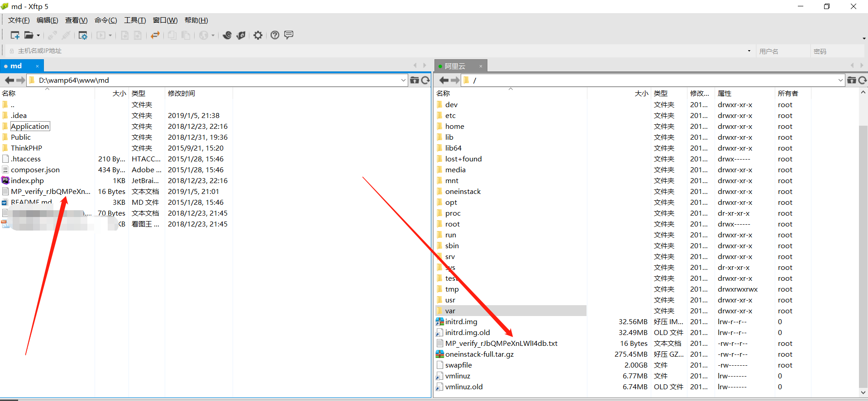Screen dimensions: 868x401
Task: Select the remote etc folder
Action: coord(450,116)
